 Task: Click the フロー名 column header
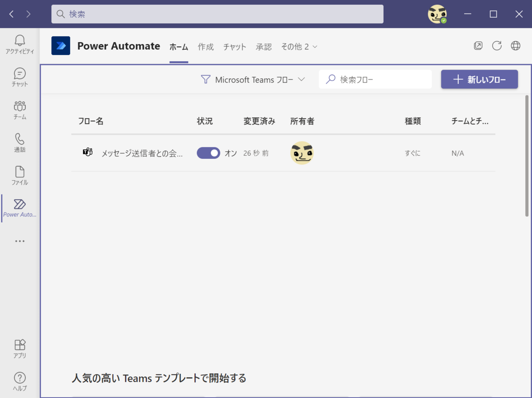click(x=91, y=121)
